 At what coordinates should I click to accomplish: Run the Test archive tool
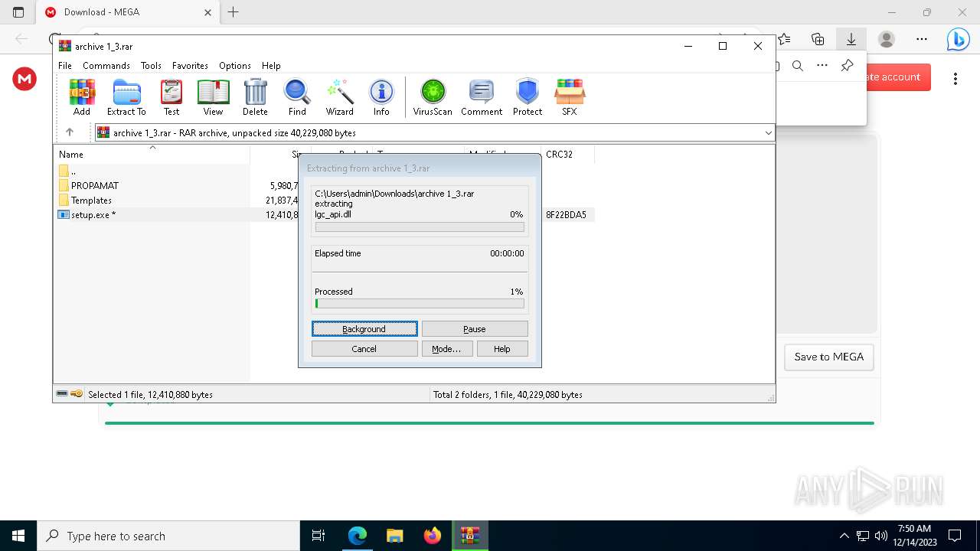(171, 97)
